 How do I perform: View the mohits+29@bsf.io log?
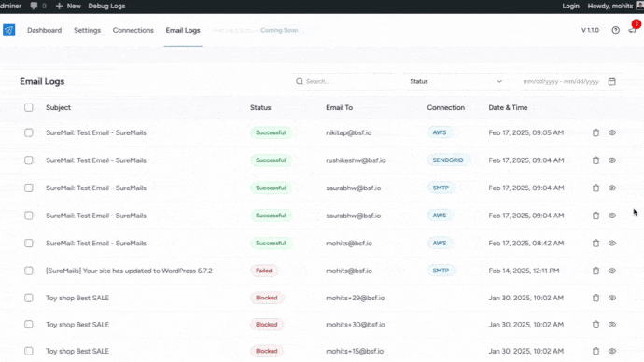pos(612,298)
